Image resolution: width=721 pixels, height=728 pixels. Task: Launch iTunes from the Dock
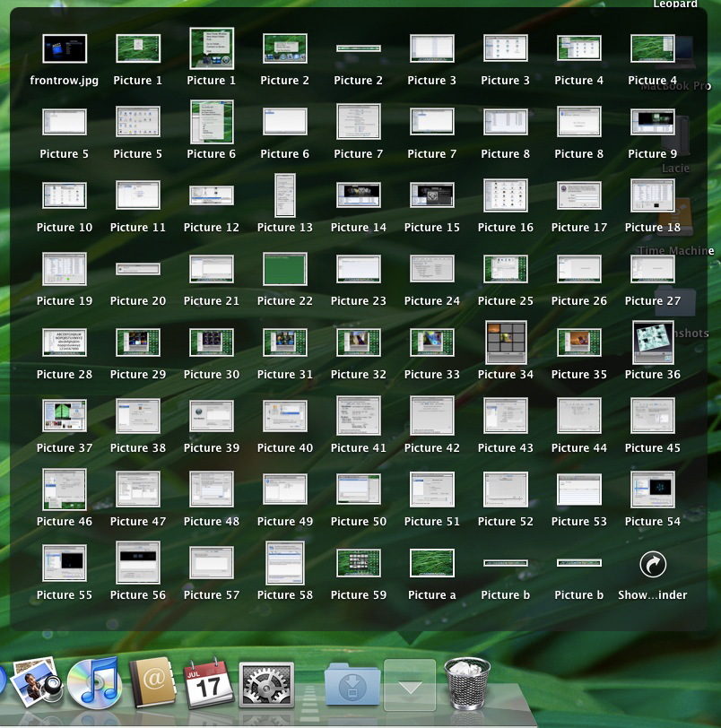(x=95, y=682)
